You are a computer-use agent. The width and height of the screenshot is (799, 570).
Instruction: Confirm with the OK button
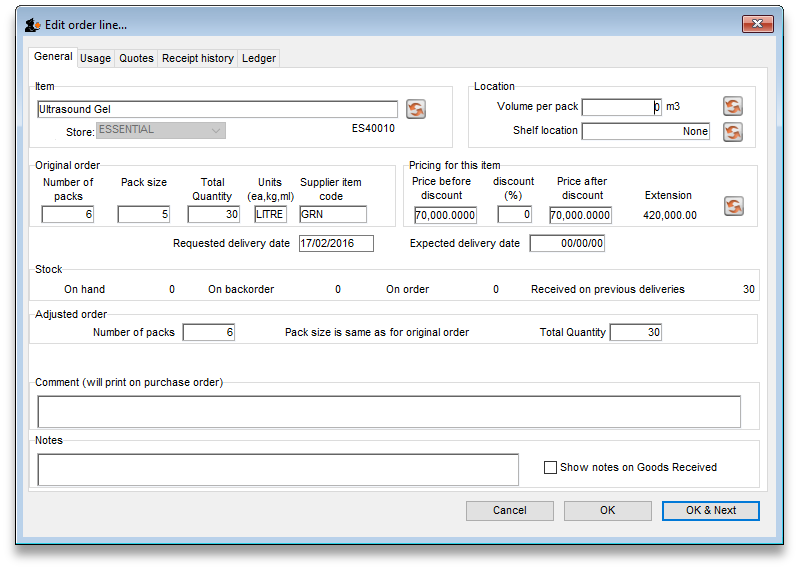tap(607, 510)
